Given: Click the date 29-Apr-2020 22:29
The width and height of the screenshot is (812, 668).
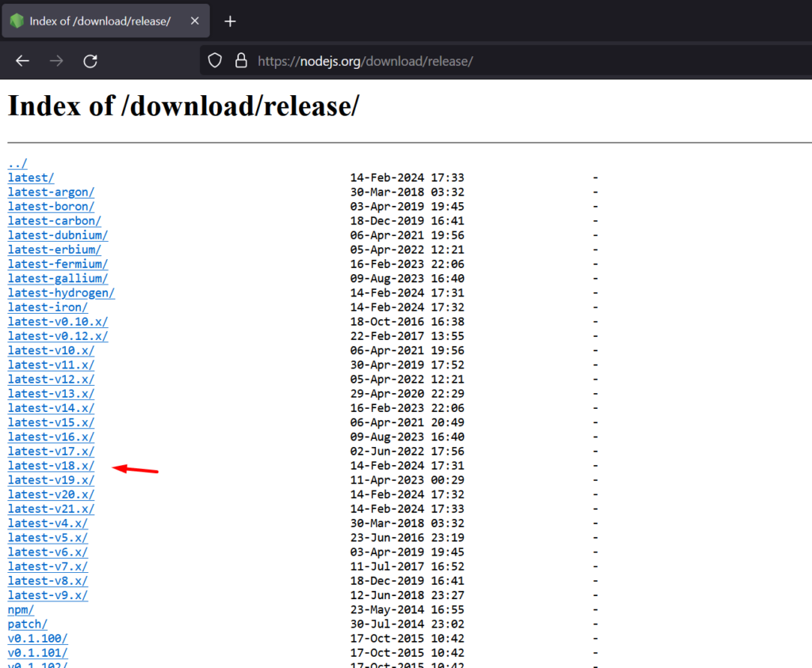Looking at the screenshot, I should [407, 394].
